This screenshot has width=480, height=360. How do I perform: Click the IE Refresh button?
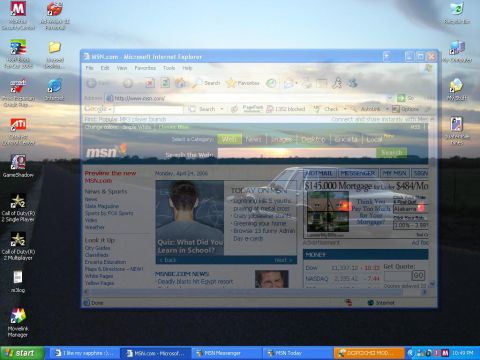click(x=165, y=83)
